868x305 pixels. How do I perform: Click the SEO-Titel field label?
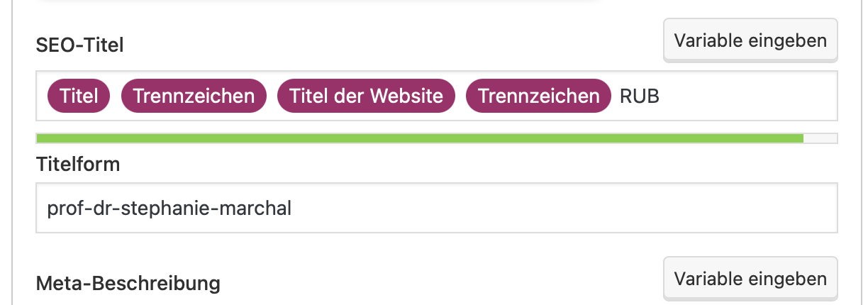(80, 46)
